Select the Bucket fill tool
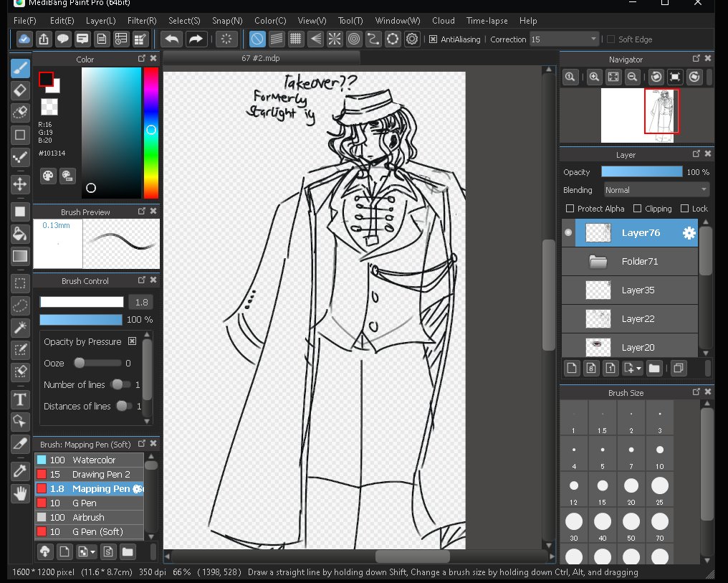Viewport: 728px width, 583px height. point(20,234)
